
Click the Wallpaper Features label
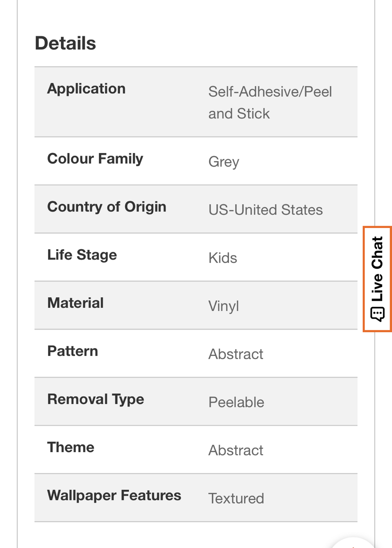coord(114,495)
